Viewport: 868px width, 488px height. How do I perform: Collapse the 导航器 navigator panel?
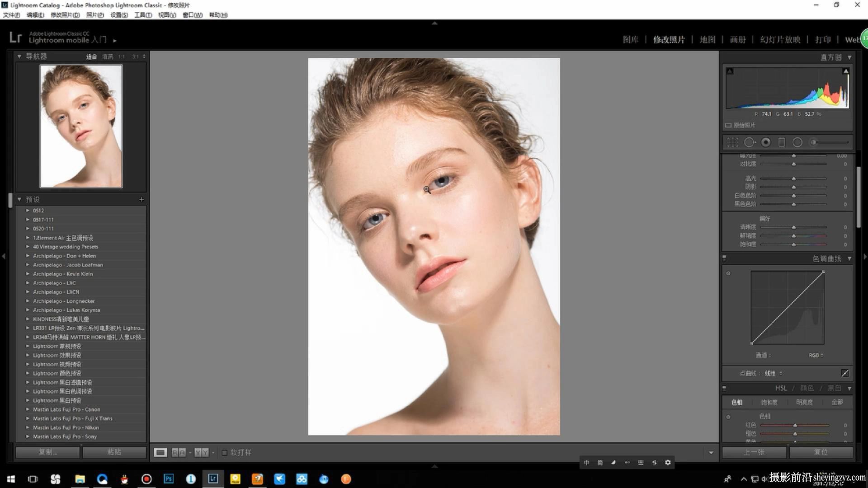point(19,56)
